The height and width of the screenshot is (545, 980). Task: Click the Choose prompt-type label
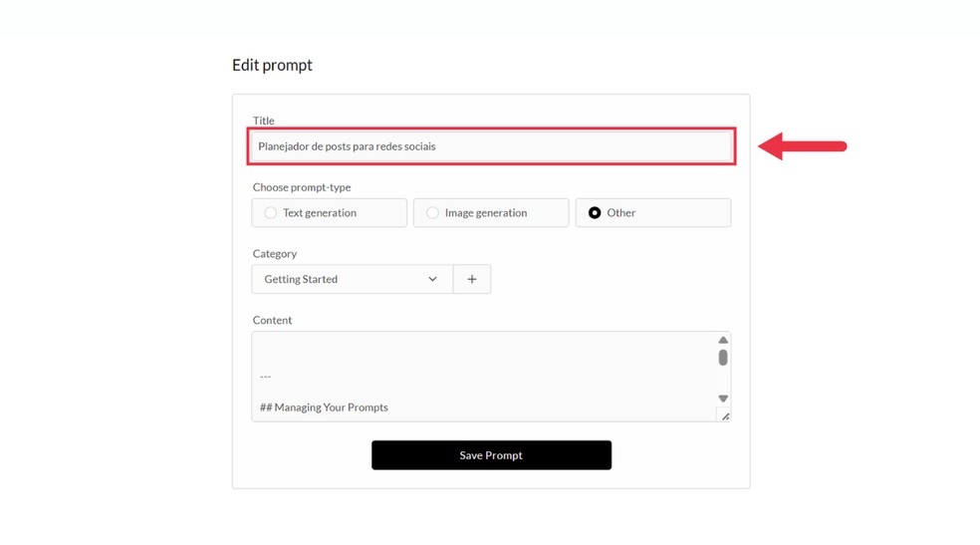pyautogui.click(x=302, y=187)
